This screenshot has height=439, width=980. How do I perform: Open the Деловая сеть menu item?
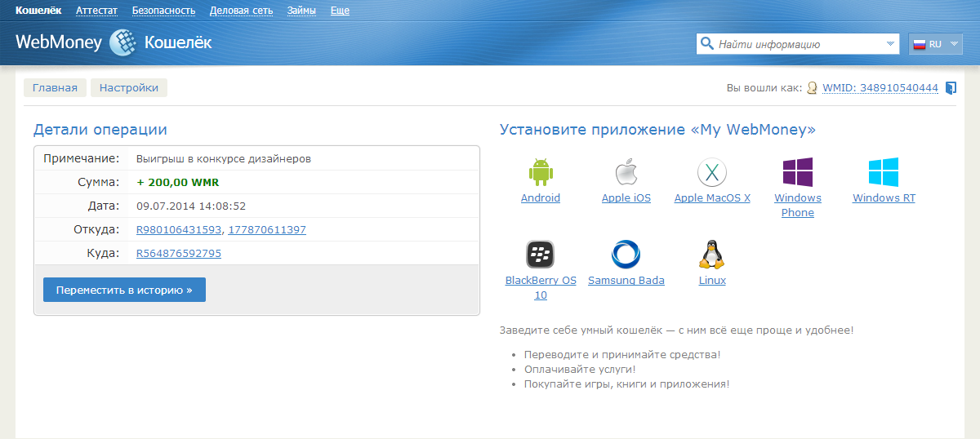242,11
